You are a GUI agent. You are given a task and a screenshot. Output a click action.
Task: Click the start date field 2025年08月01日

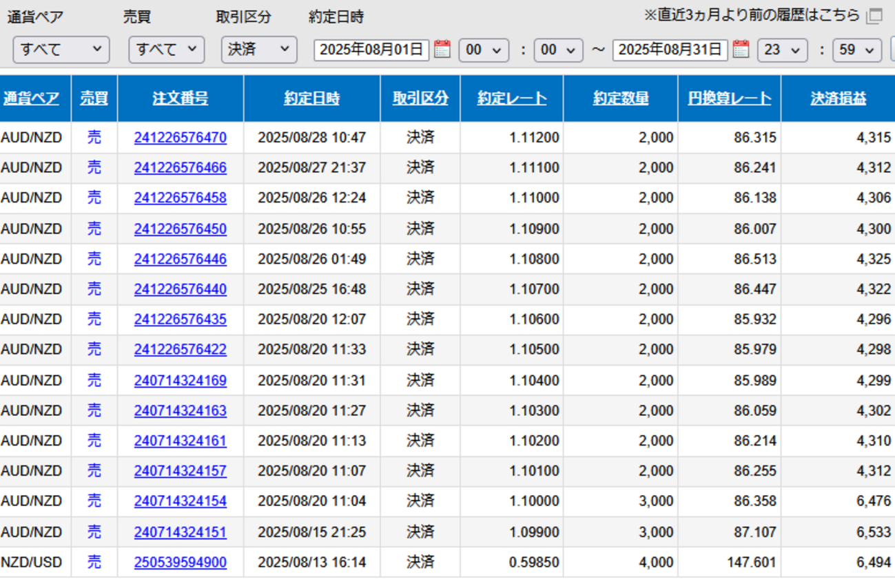tap(371, 50)
